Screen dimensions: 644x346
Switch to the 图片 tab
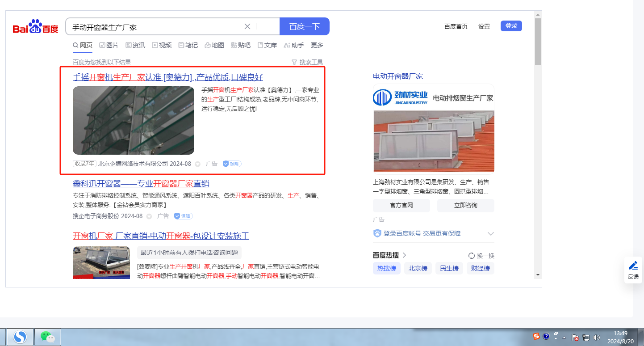pos(109,45)
